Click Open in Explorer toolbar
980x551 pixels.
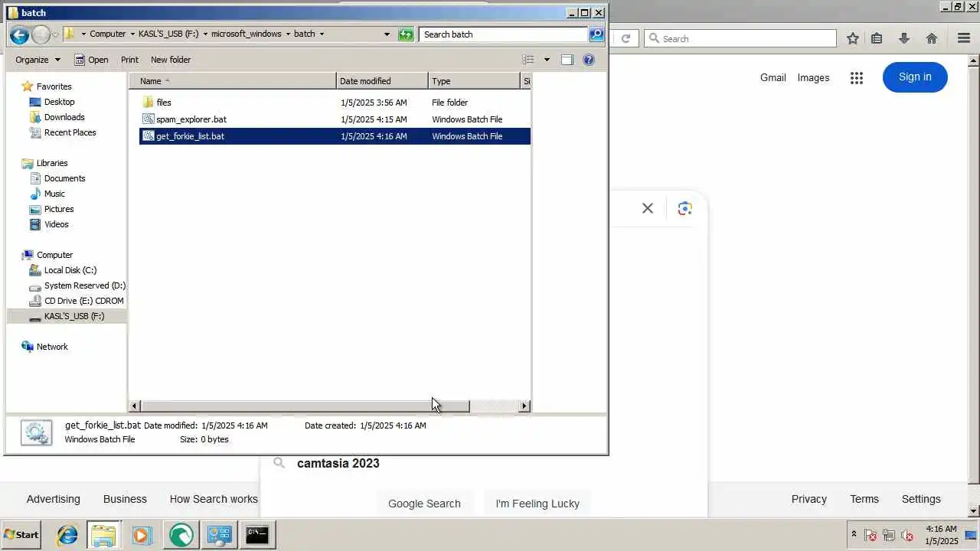(91, 60)
